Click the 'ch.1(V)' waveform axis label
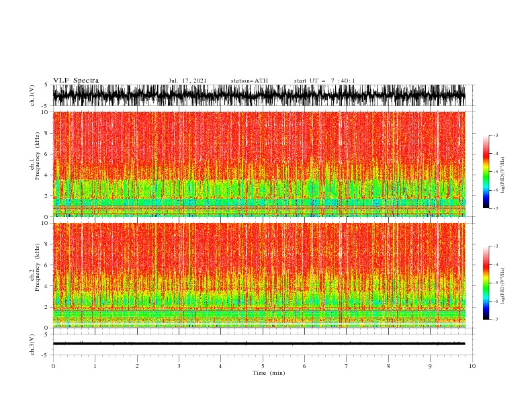 (32, 95)
